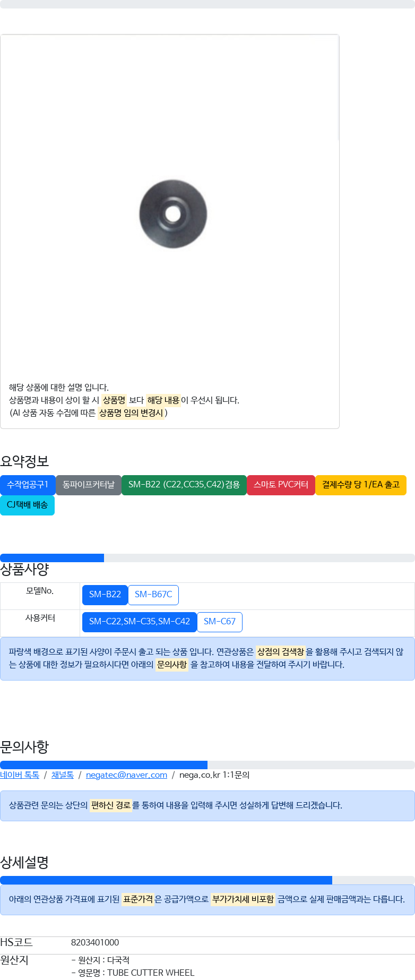Click the progress bar under 상세설명 heading
This screenshot has height=980, width=415.
pyautogui.click(x=207, y=880)
